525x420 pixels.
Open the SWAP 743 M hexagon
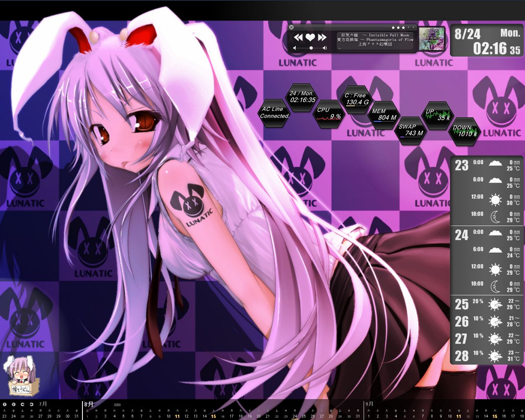coord(411,130)
